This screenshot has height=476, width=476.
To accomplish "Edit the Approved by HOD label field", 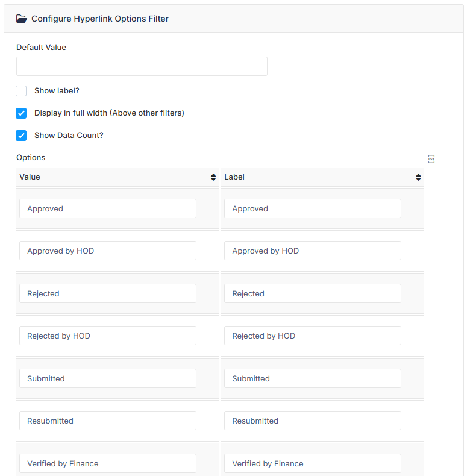I will click(x=313, y=251).
